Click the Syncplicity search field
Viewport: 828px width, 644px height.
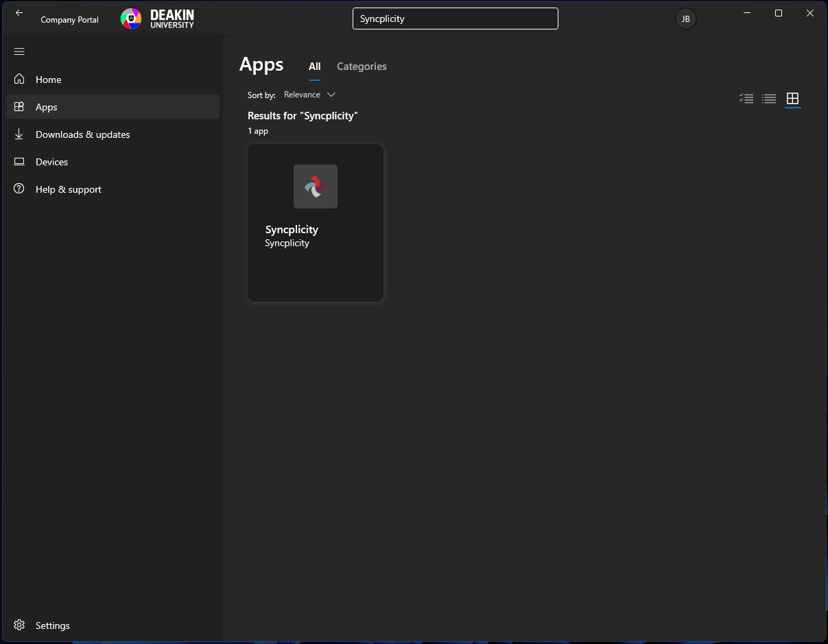coord(455,19)
